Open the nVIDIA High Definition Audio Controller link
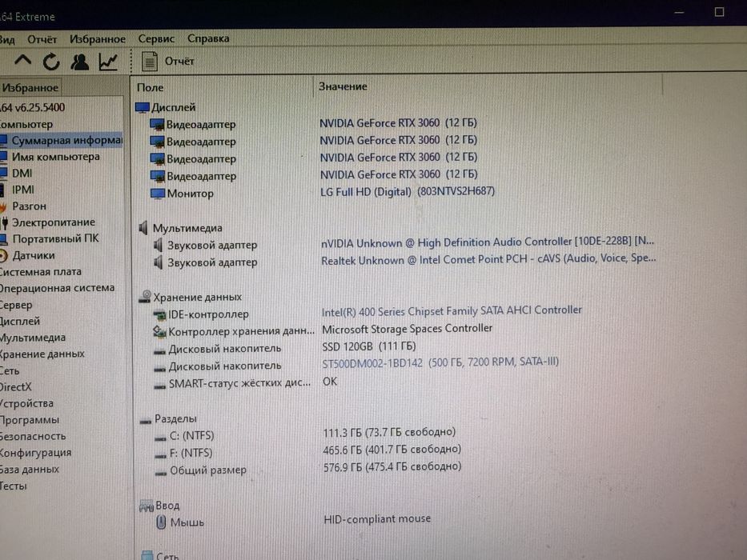The image size is (747, 560). click(x=488, y=242)
